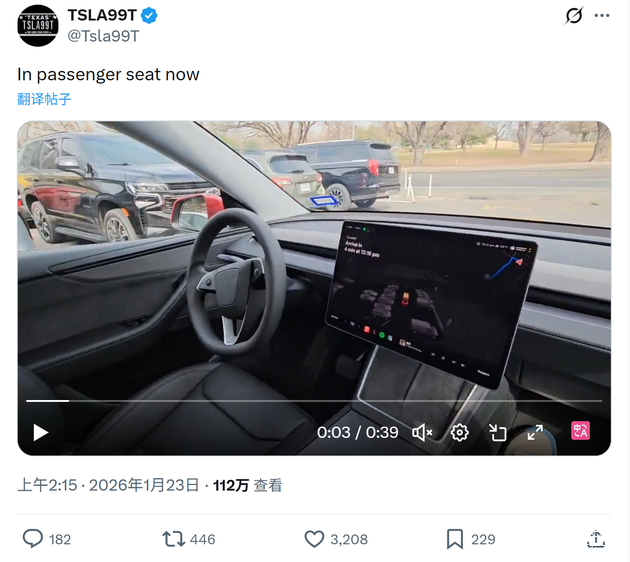Click the Grok icon on the post

574,16
